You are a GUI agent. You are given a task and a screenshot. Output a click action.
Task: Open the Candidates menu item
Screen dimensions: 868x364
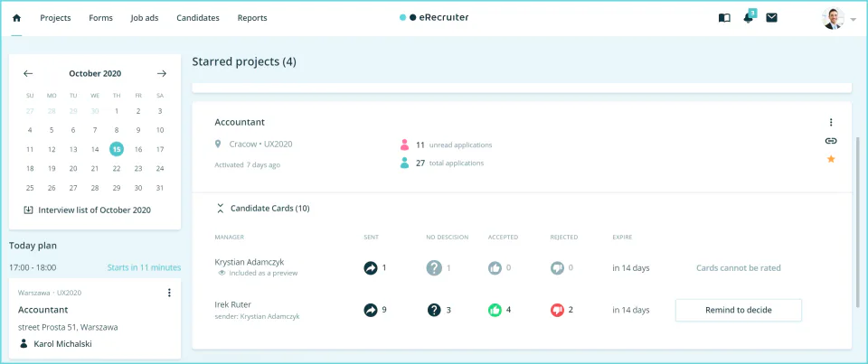tap(198, 18)
